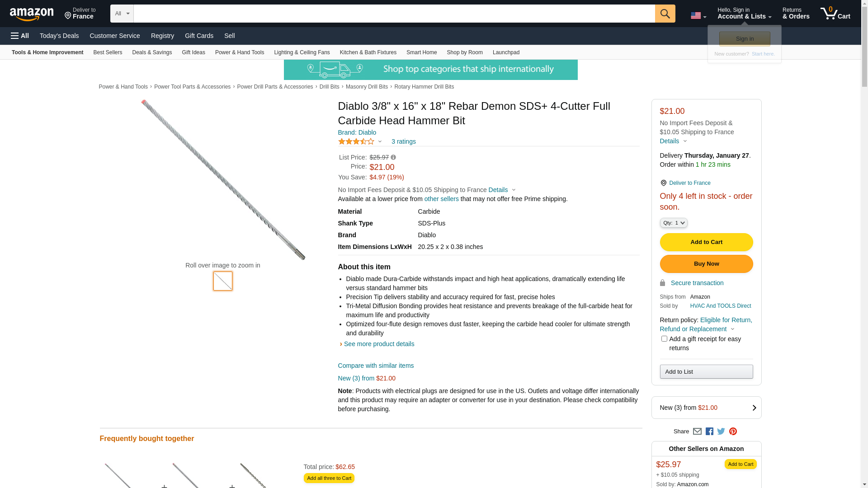Open the shopping cart icon

[835, 14]
